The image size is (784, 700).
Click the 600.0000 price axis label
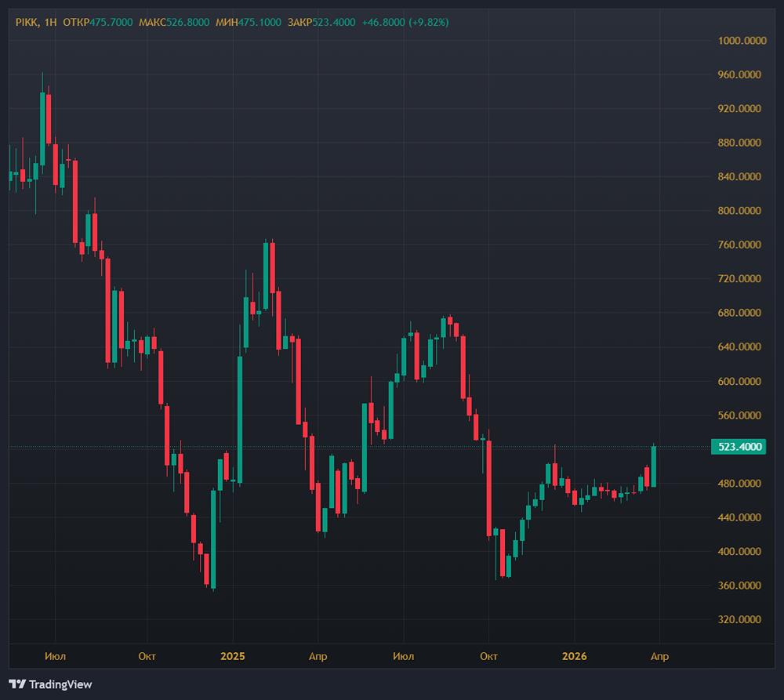tap(739, 381)
